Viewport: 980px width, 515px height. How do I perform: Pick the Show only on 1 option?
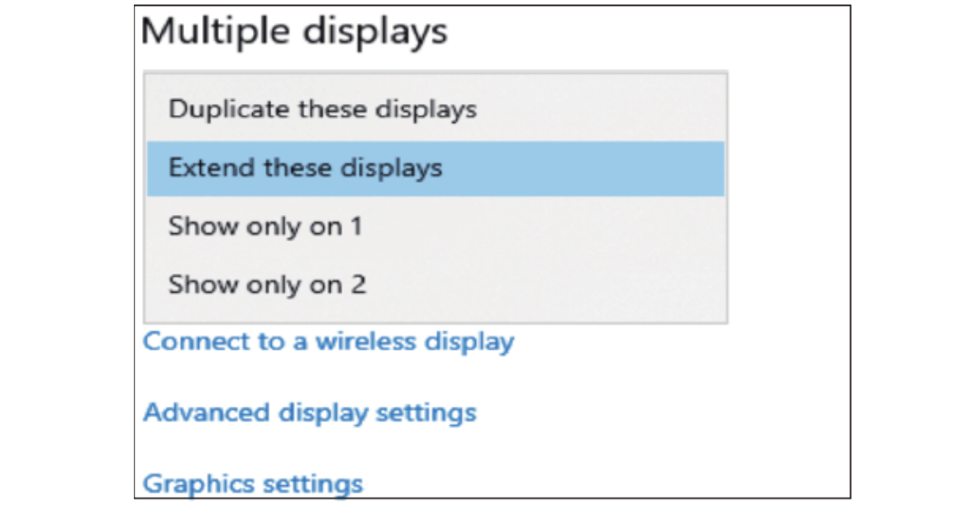pyautogui.click(x=265, y=227)
